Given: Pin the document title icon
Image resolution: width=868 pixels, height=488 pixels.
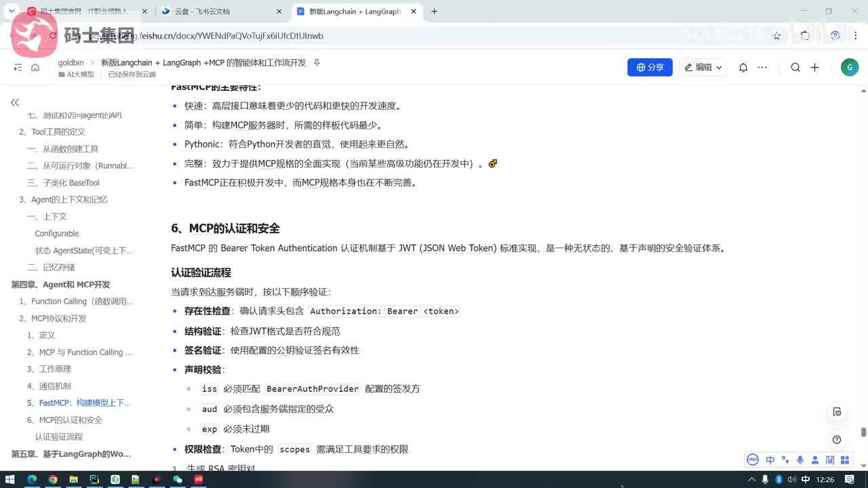Looking at the screenshot, I should [x=317, y=62].
